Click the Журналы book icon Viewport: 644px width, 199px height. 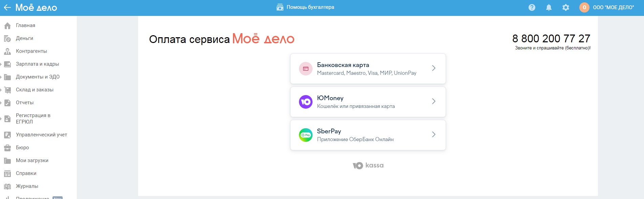[7, 186]
